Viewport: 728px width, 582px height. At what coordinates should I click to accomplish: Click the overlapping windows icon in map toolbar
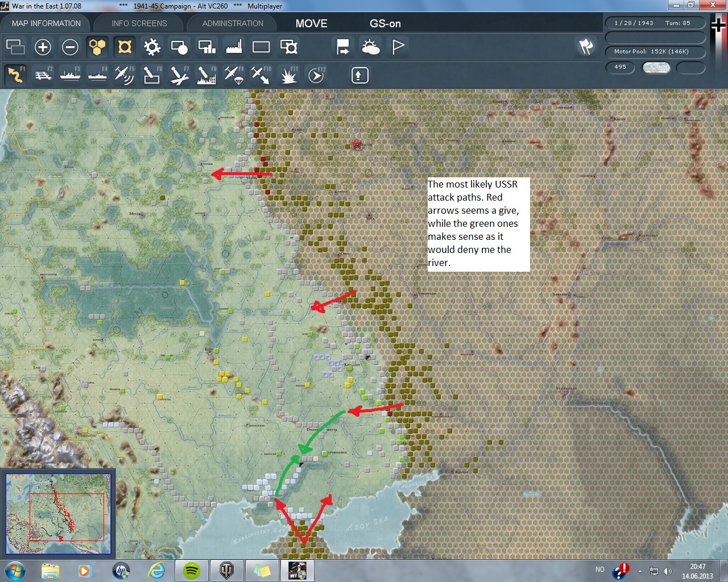click(15, 47)
